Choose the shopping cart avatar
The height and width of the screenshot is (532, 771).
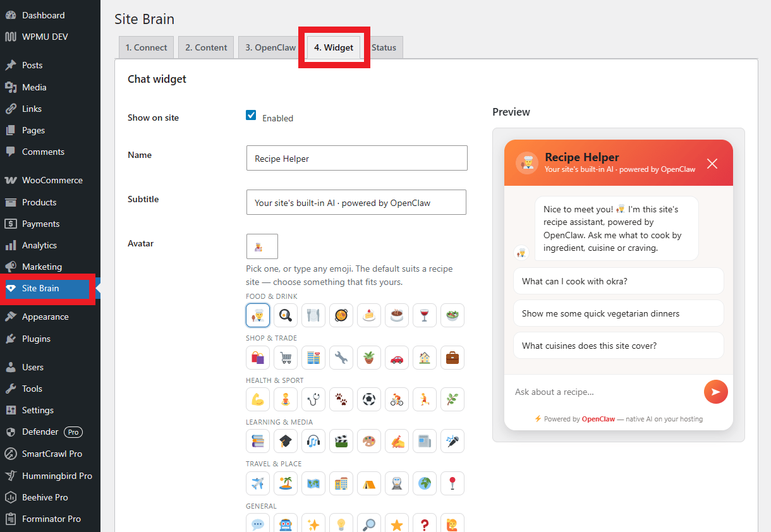286,358
